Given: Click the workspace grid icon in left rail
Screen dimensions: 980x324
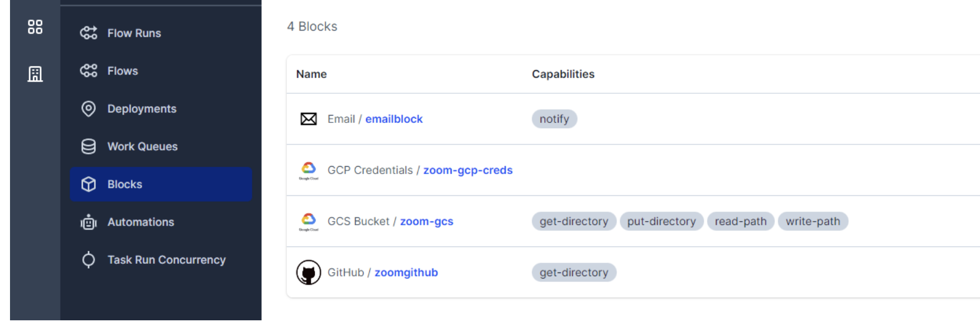Looking at the screenshot, I should 35,27.
